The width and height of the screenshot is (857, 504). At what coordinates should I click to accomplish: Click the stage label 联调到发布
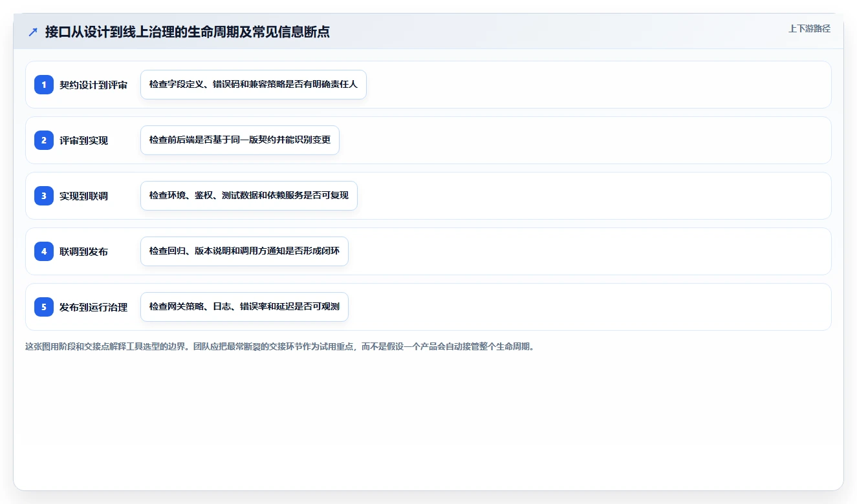click(83, 252)
